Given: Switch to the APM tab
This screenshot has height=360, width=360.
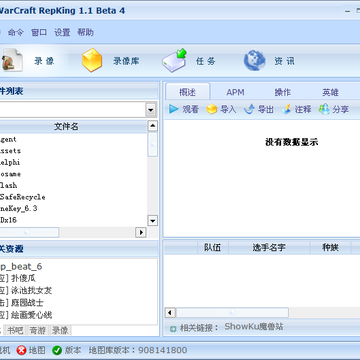Looking at the screenshot, I should 235,92.
